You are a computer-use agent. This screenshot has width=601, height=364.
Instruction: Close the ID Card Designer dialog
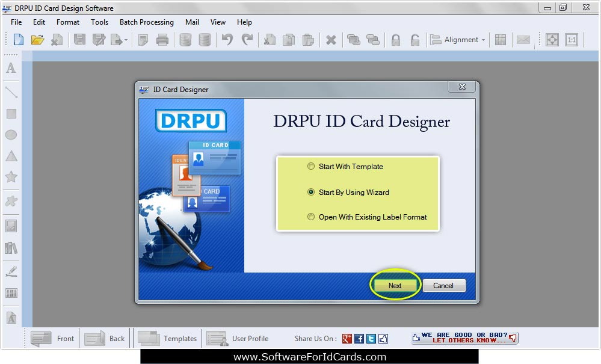coord(462,87)
